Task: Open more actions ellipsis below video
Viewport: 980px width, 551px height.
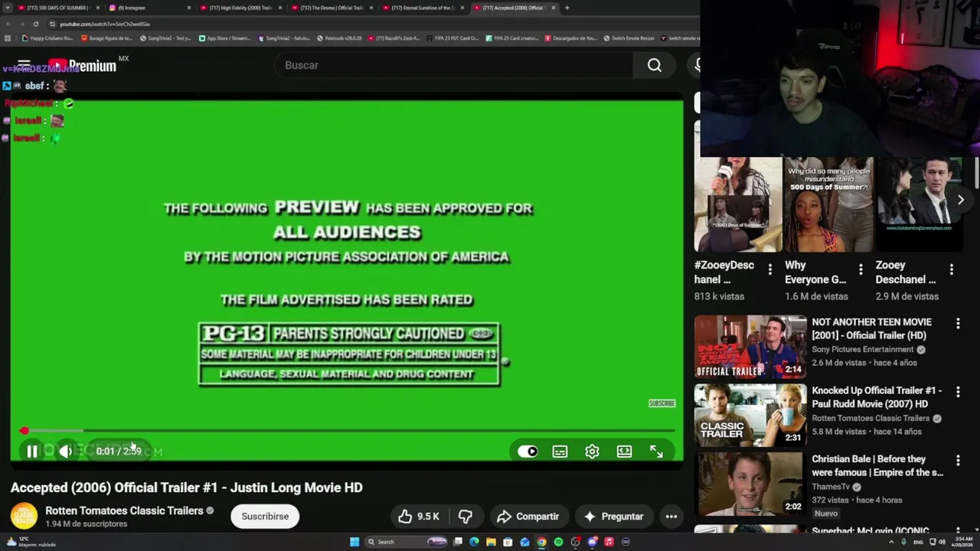Action: [671, 517]
